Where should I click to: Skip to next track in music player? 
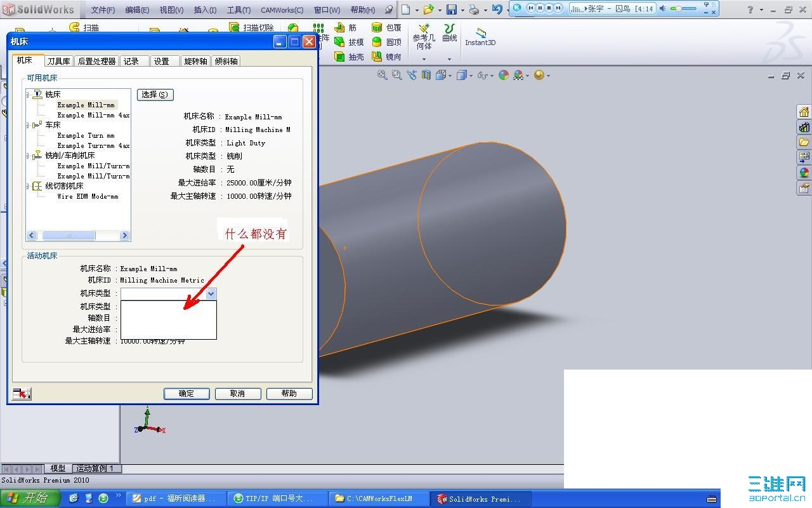pos(558,8)
